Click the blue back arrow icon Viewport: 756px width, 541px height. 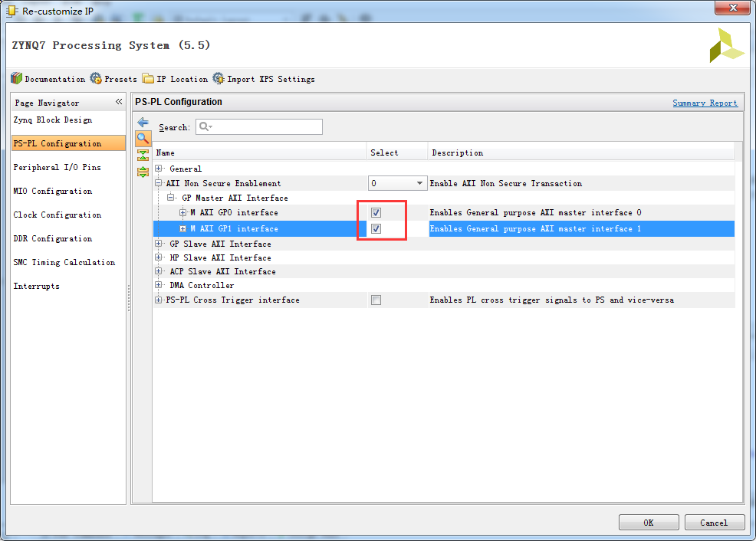pos(143,122)
